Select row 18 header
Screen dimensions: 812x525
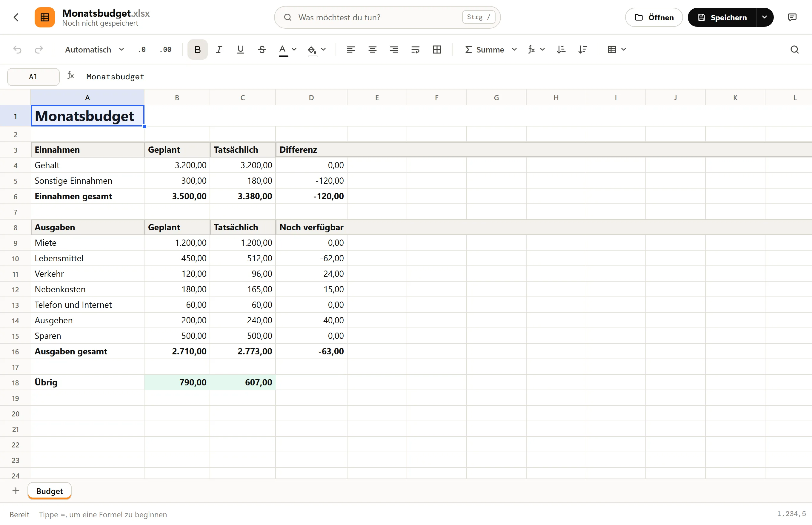15,382
